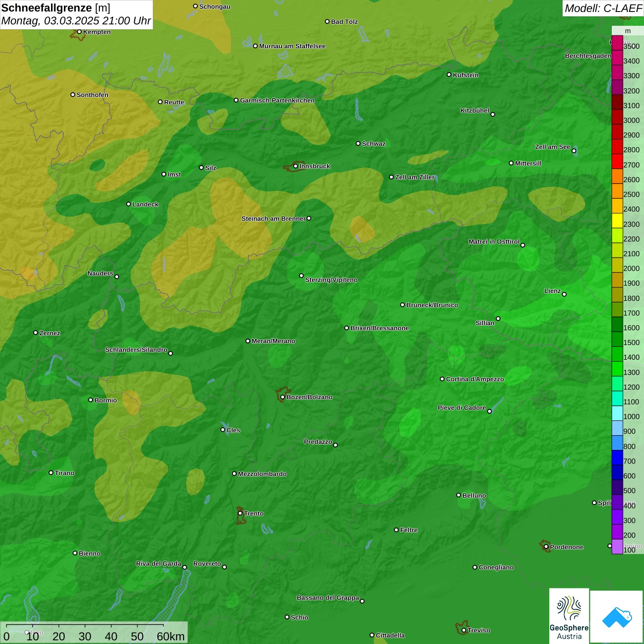Click the Trento city marker
This screenshot has height=644, width=644.
point(240,513)
